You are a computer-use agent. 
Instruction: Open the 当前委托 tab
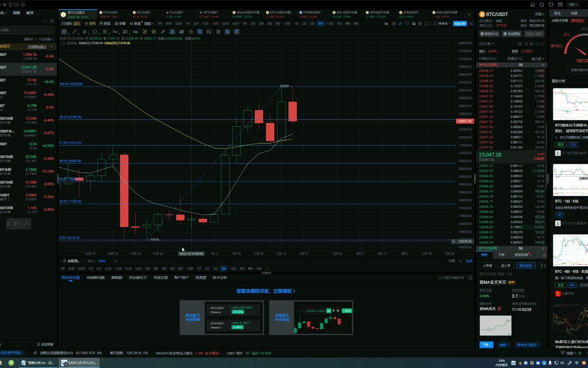[x=95, y=278]
